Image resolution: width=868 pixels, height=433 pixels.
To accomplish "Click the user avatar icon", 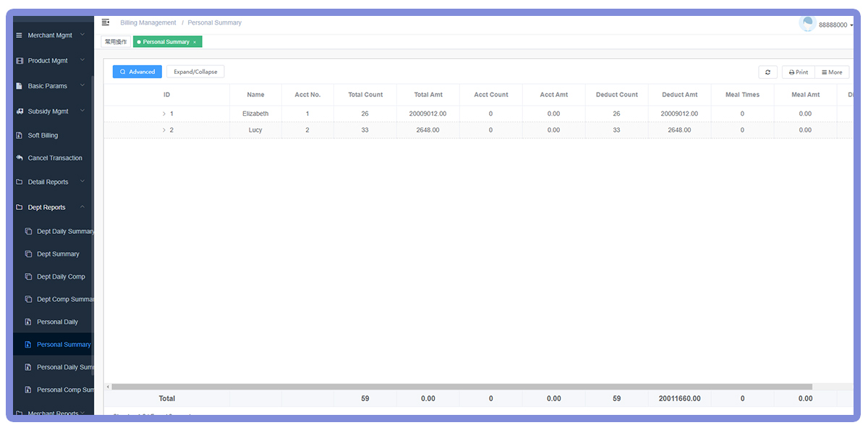I will click(807, 24).
